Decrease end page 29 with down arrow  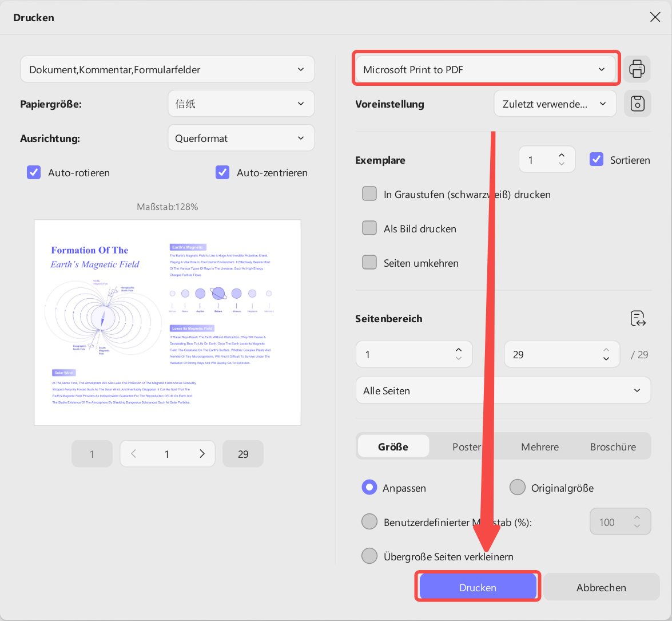(x=606, y=358)
